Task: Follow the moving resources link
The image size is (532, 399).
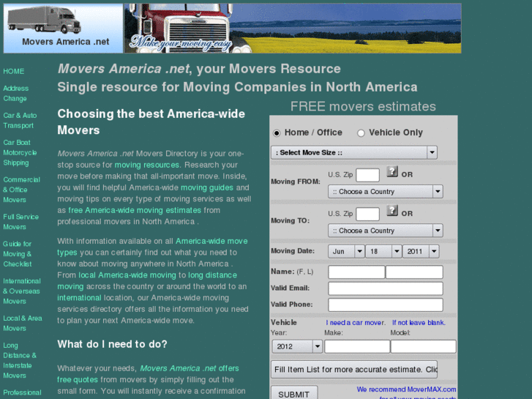Action: tap(146, 165)
